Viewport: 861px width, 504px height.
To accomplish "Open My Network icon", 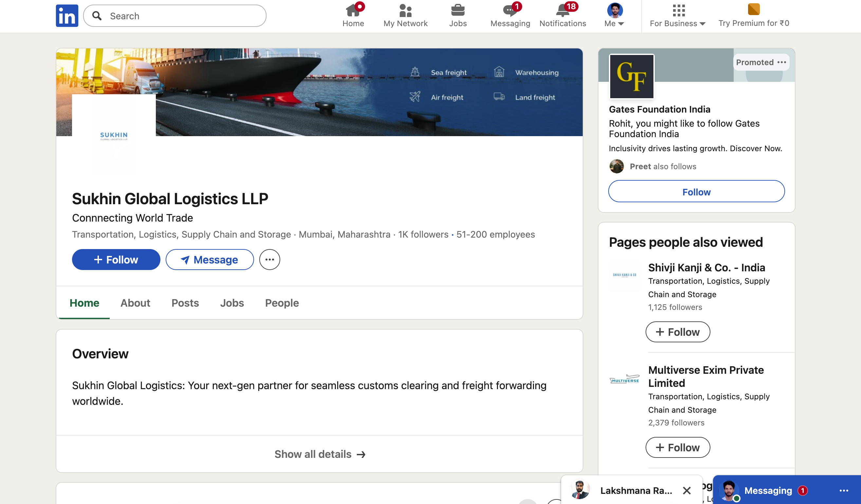I will 405,11.
